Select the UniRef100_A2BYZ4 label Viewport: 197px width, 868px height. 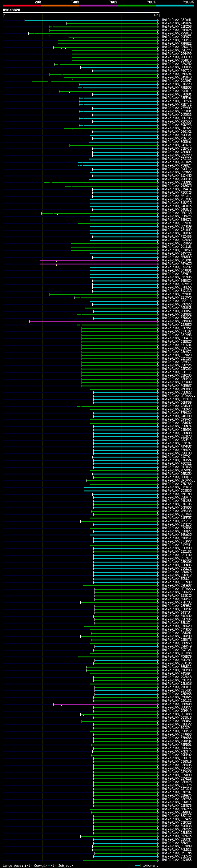(176, 101)
